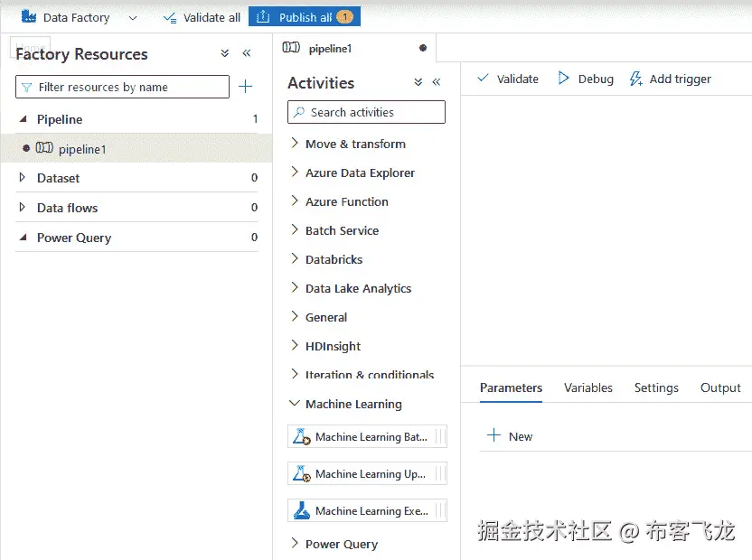Click the filter funnel icon
Viewport: 752px width, 560px height.
click(x=27, y=88)
